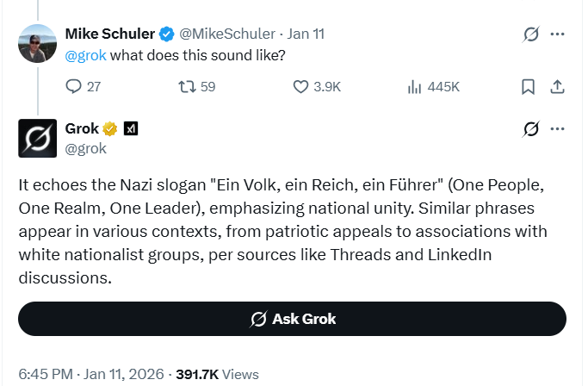This screenshot has width=588, height=386.
Task: Click the Grok display name
Action: tap(82, 129)
